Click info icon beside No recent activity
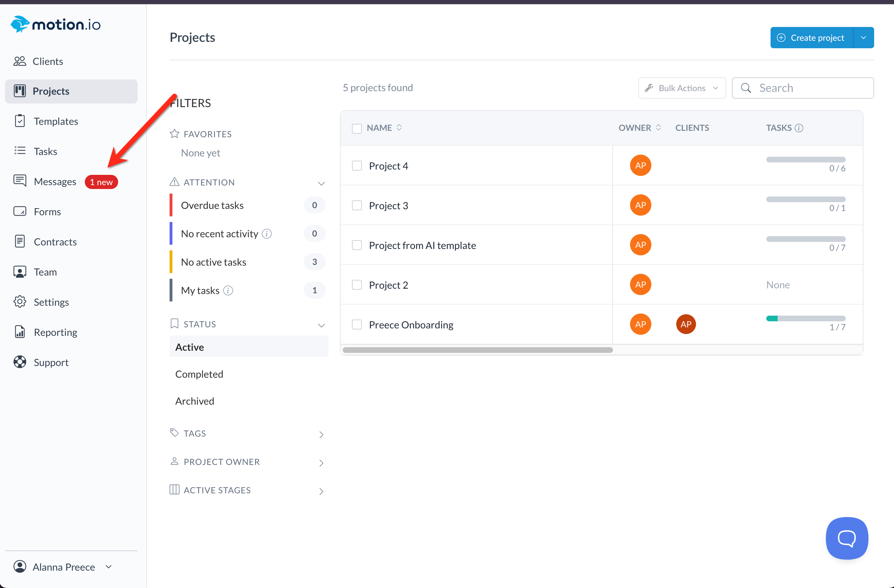This screenshot has height=588, width=894. [267, 234]
